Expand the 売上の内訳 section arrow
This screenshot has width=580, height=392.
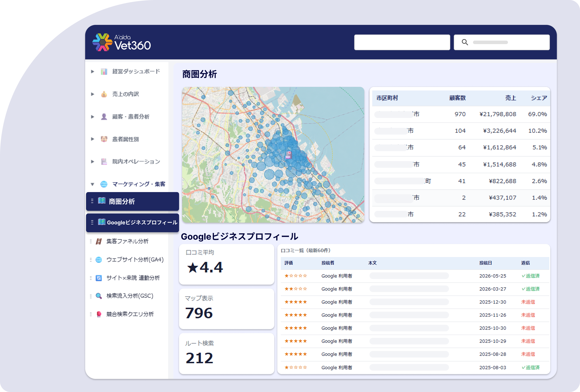(93, 94)
